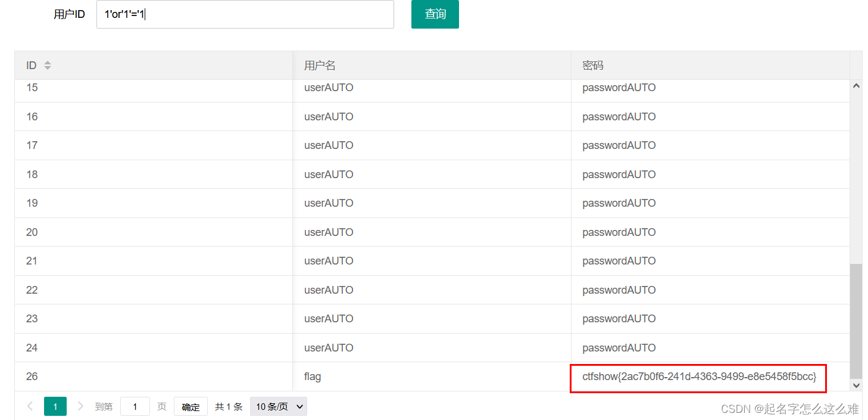
Task: Click the next page chevron
Action: 80,406
